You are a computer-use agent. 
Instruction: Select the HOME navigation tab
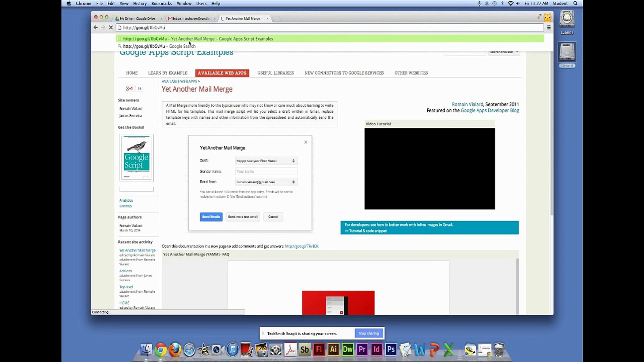click(132, 73)
